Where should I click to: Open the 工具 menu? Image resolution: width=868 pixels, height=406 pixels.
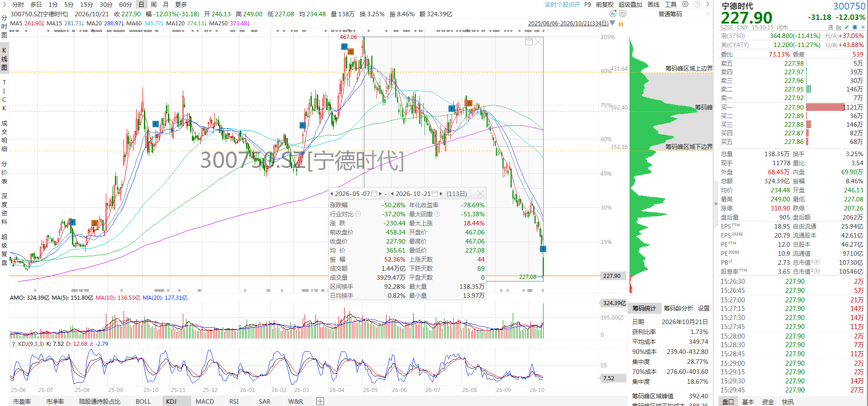[671, 5]
